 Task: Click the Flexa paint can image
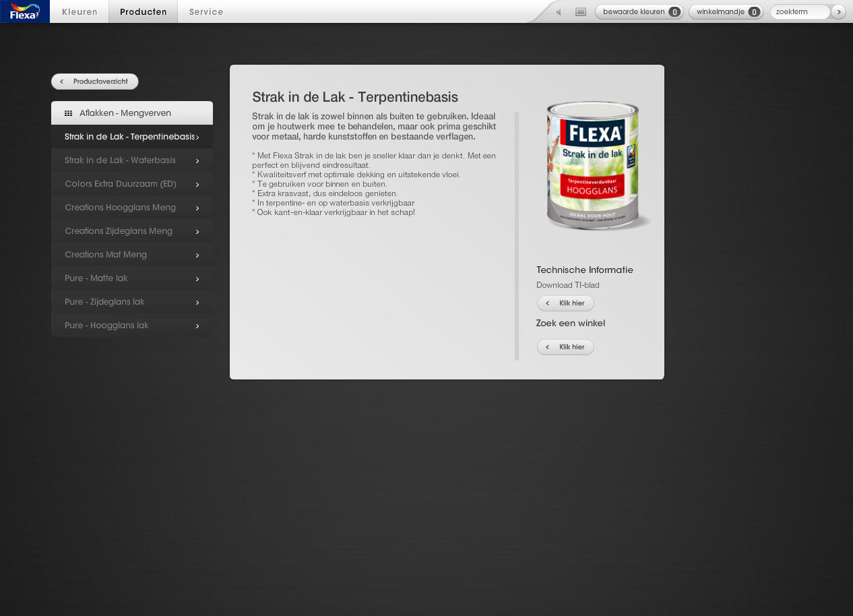(x=596, y=165)
